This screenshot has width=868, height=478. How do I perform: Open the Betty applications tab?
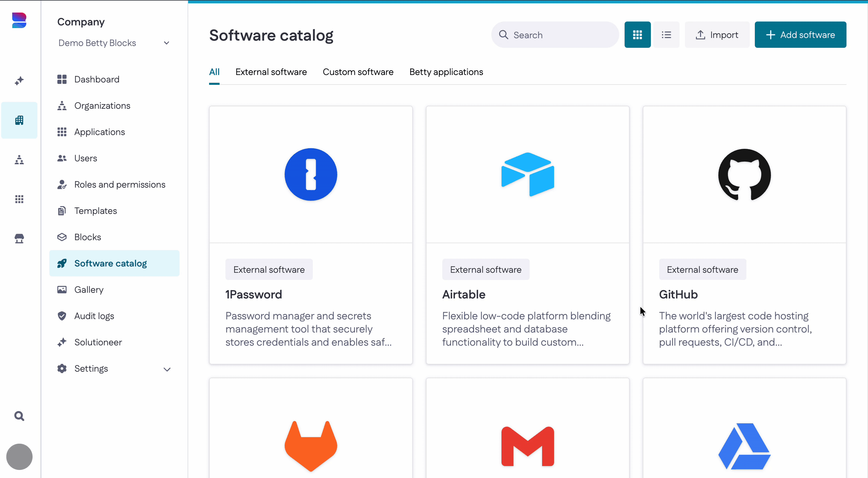point(446,72)
